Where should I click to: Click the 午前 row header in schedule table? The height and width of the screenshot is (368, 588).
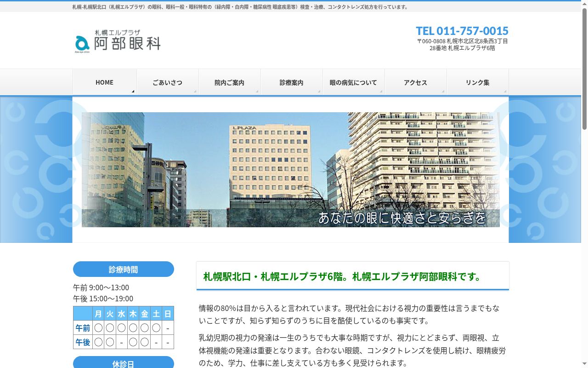pos(83,328)
